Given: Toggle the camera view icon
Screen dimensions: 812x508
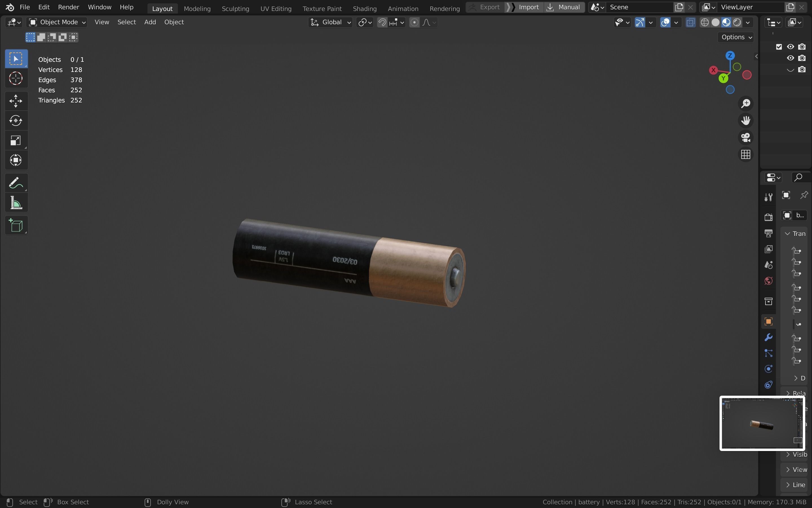Looking at the screenshot, I should 745,137.
